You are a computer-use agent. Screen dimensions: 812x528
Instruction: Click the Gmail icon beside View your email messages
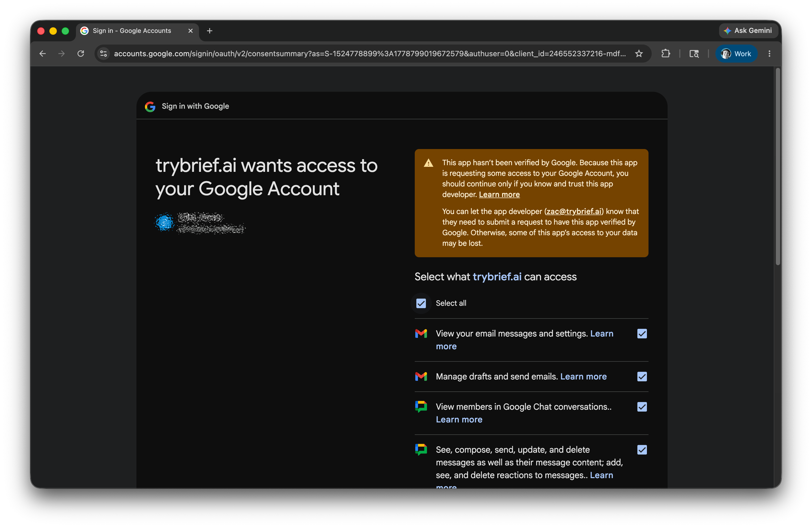(421, 333)
